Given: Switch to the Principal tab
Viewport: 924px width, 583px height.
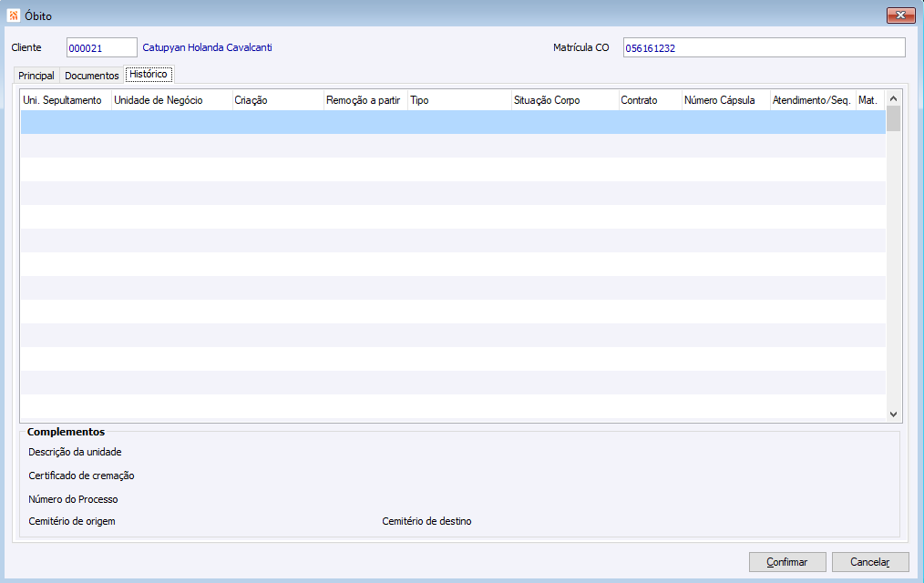Looking at the screenshot, I should tap(36, 76).
